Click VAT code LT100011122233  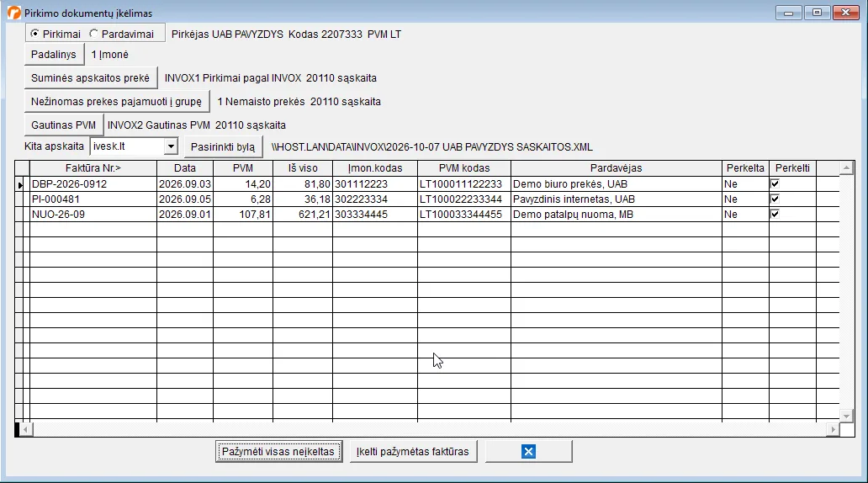click(464, 184)
